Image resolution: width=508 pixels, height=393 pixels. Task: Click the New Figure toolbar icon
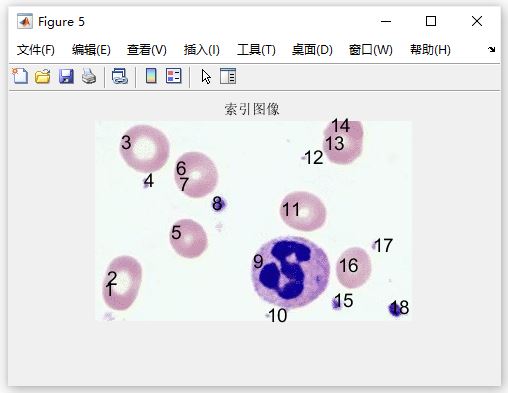[x=20, y=76]
